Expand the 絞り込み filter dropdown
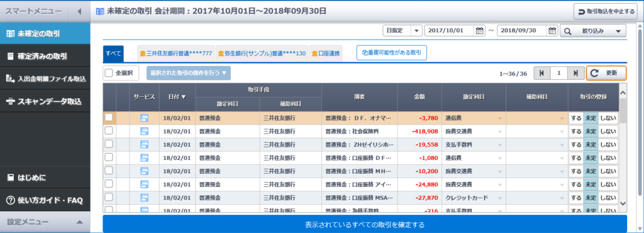 [593, 31]
